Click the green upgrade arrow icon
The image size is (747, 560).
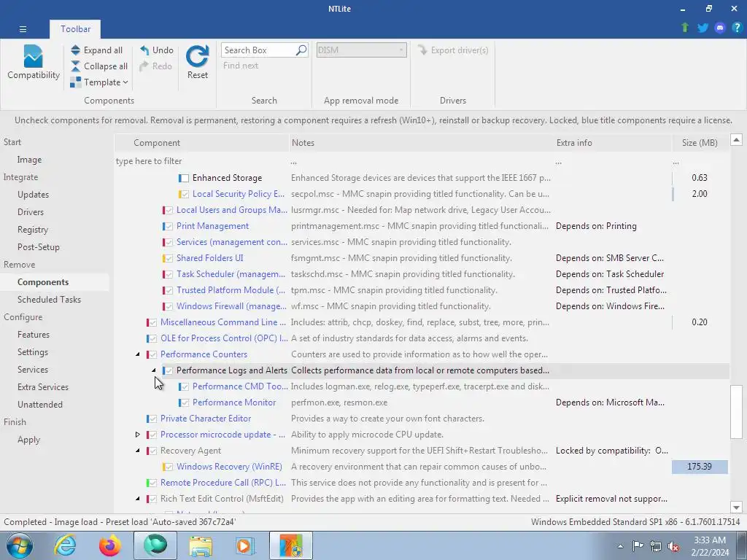tap(685, 28)
